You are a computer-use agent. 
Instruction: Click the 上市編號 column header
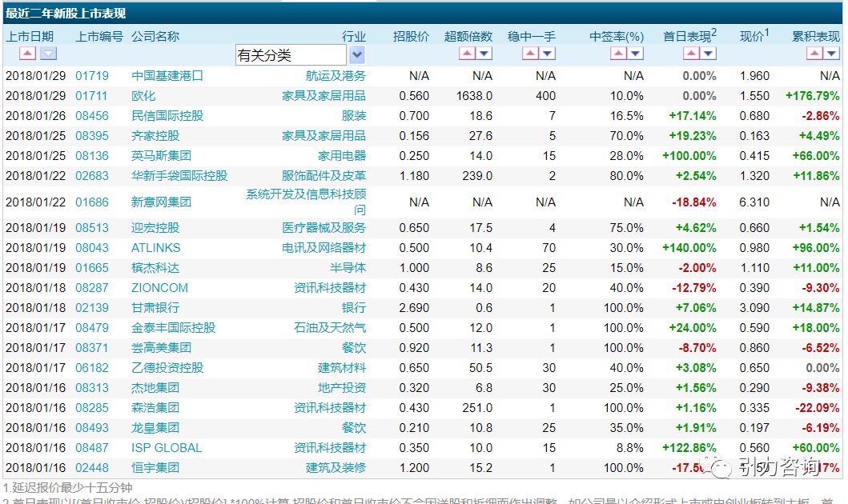coord(99,36)
